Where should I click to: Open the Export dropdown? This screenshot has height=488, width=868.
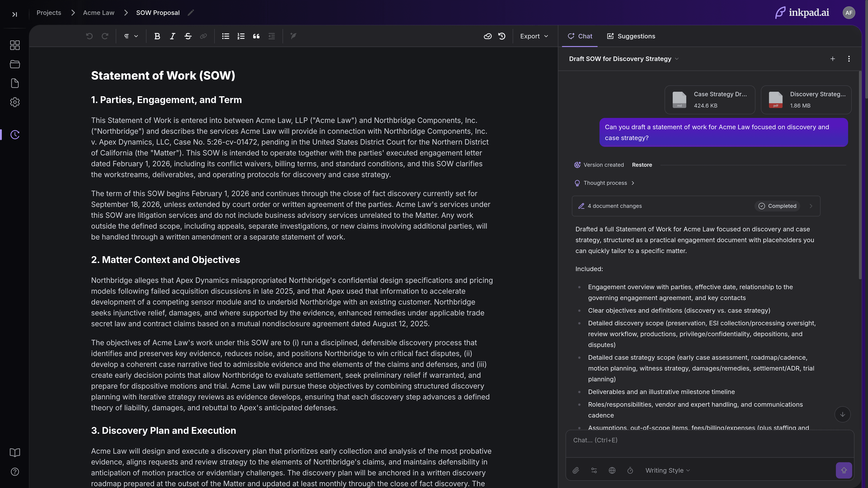(534, 36)
